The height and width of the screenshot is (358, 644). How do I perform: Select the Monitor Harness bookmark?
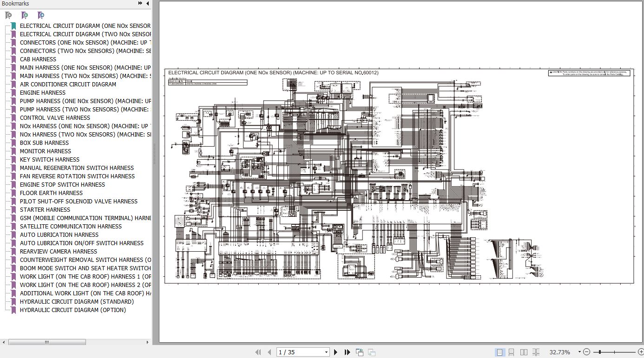coord(46,151)
